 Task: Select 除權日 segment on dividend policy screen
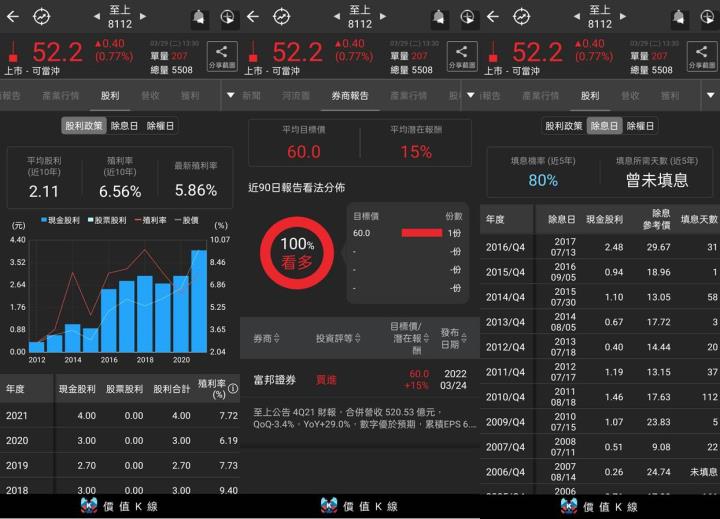(160, 125)
